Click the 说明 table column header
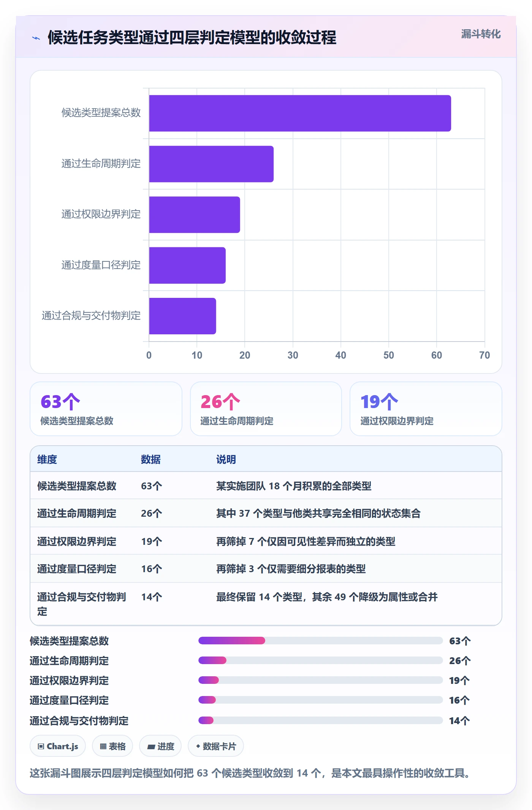Image resolution: width=532 pixels, height=810 pixels. click(x=226, y=459)
